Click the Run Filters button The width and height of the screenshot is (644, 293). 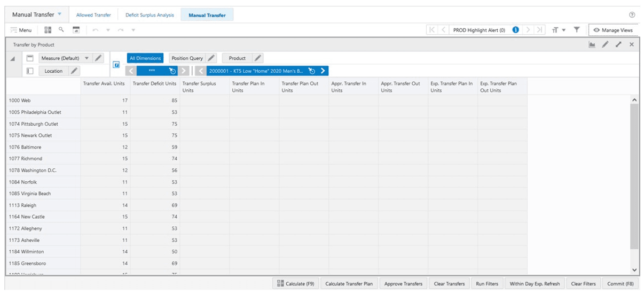pyautogui.click(x=487, y=284)
